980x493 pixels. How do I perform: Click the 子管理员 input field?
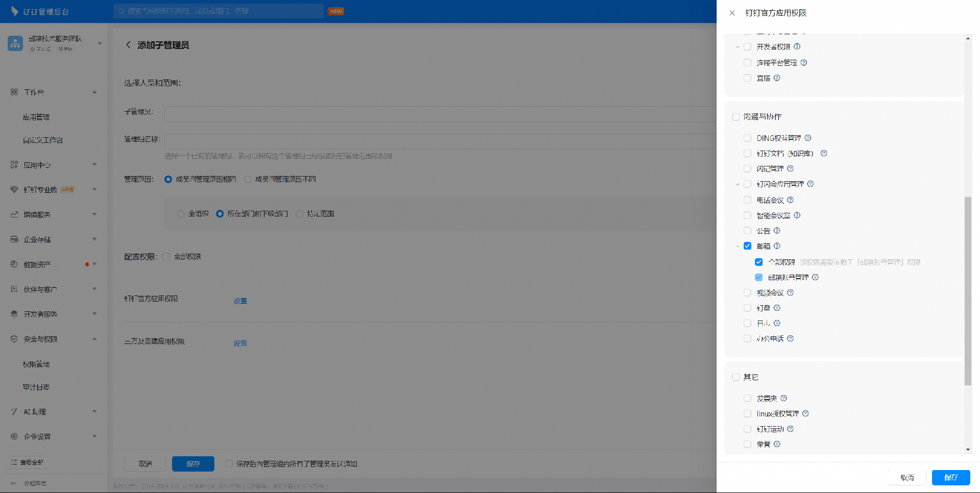(440, 114)
